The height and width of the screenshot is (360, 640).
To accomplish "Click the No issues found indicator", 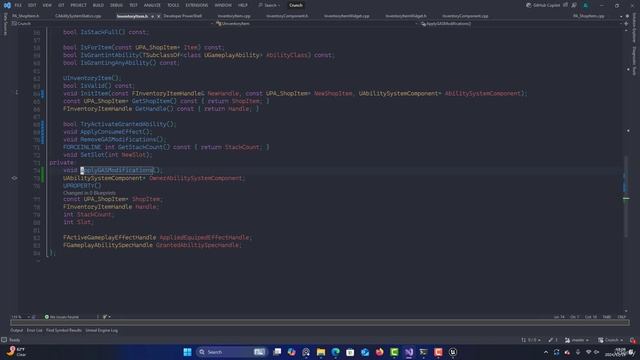I will [x=62, y=317].
